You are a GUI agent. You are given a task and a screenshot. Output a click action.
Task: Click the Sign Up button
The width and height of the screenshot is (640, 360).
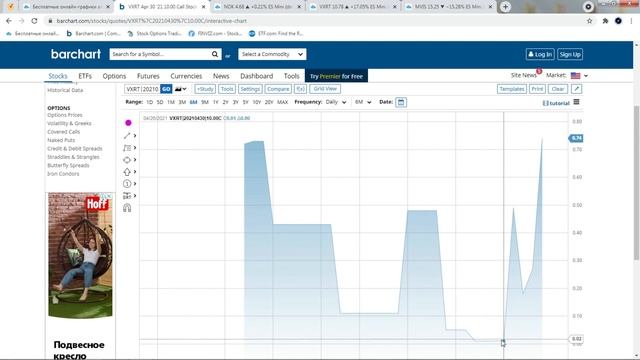[x=570, y=54]
